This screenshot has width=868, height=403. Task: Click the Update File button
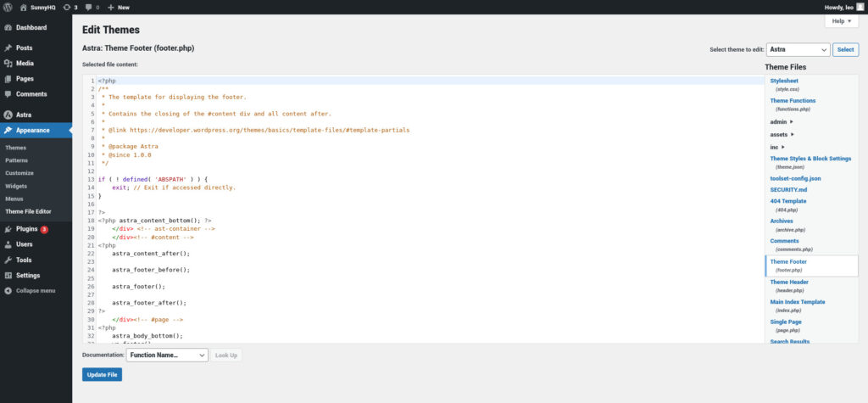[x=102, y=375]
